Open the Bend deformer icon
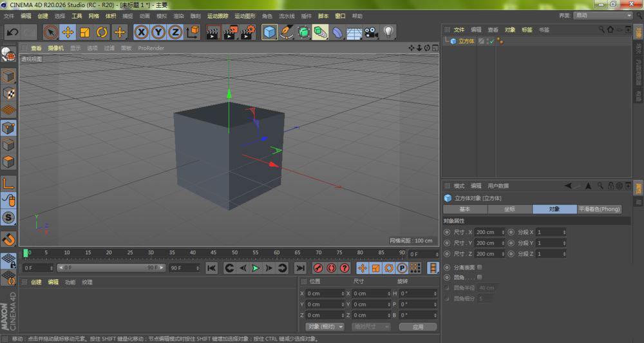Image resolution: width=644 pixels, height=343 pixels. click(x=337, y=32)
